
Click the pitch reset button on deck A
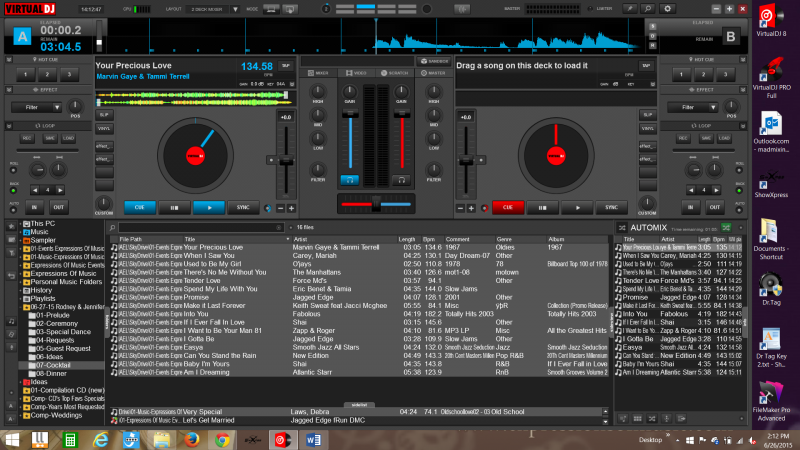[x=271, y=160]
